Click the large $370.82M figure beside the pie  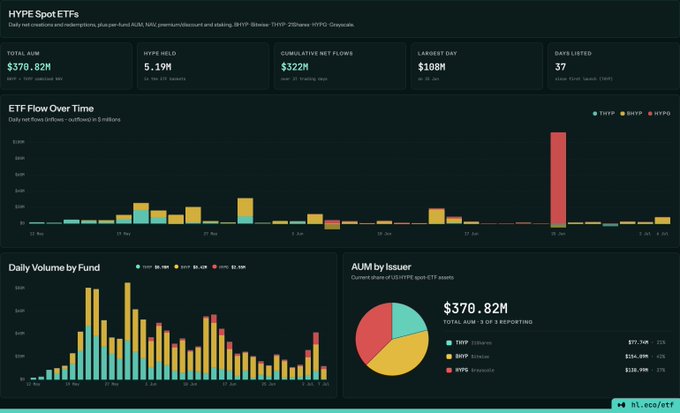(475, 308)
